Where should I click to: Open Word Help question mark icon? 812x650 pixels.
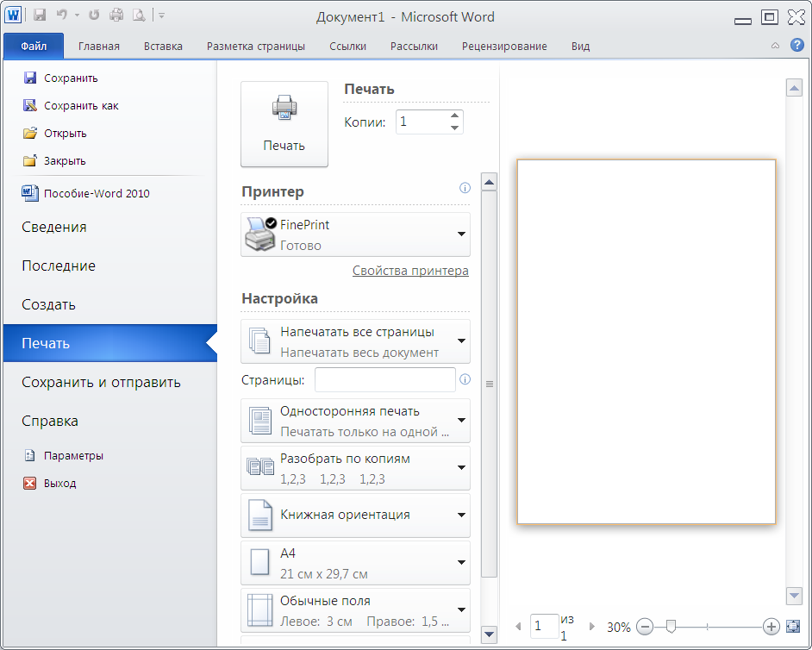pos(797,45)
